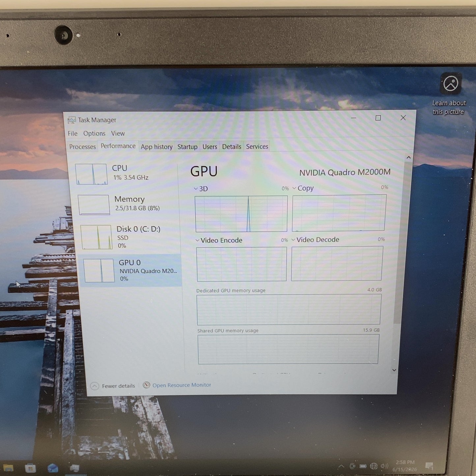Image resolution: width=476 pixels, height=476 pixels.
Task: Select Disk 0 (C: D:) item
Action: point(129,237)
